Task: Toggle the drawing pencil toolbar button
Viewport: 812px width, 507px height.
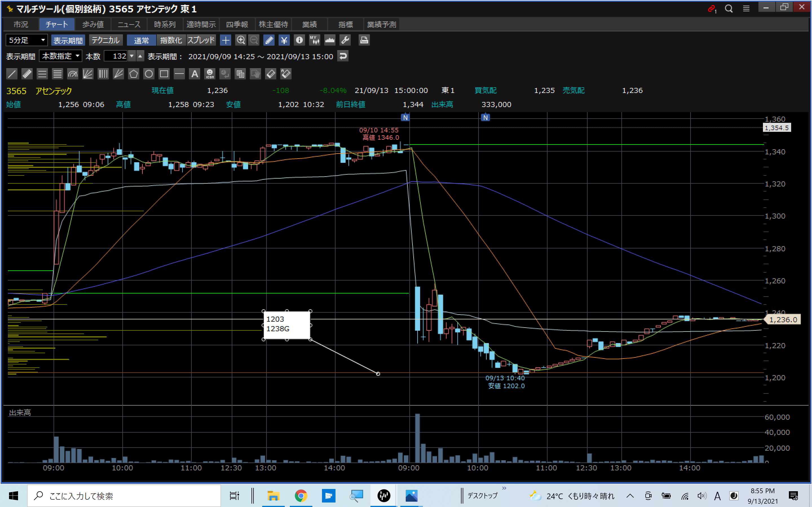Action: click(x=269, y=40)
